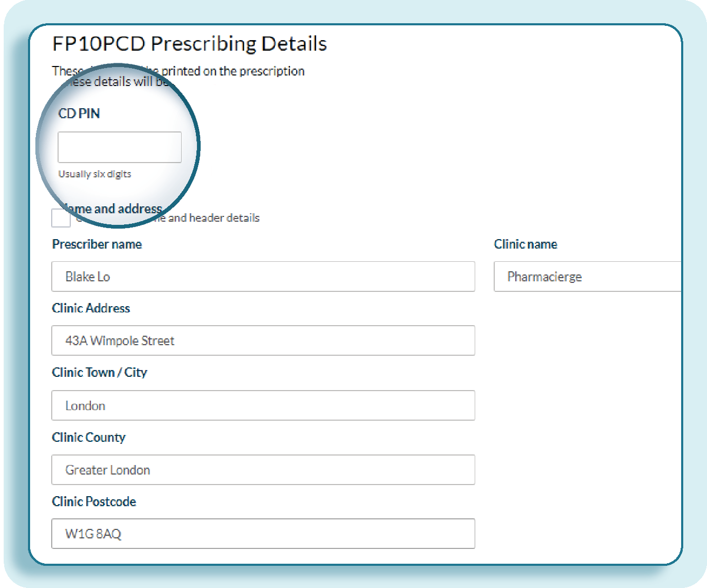Focus the Clinic Town / City field
Image resolution: width=707 pixels, height=588 pixels.
tap(263, 405)
